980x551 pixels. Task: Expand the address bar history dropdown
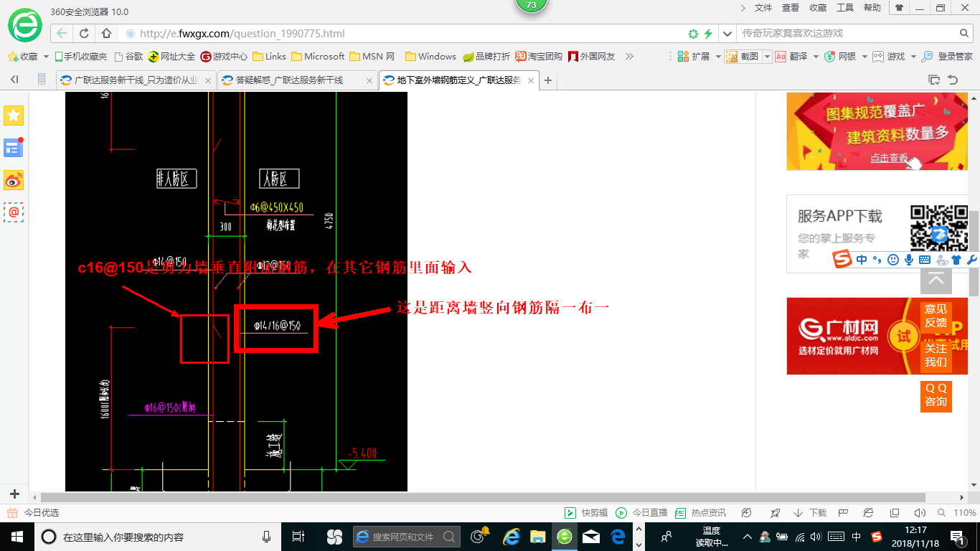coord(728,33)
